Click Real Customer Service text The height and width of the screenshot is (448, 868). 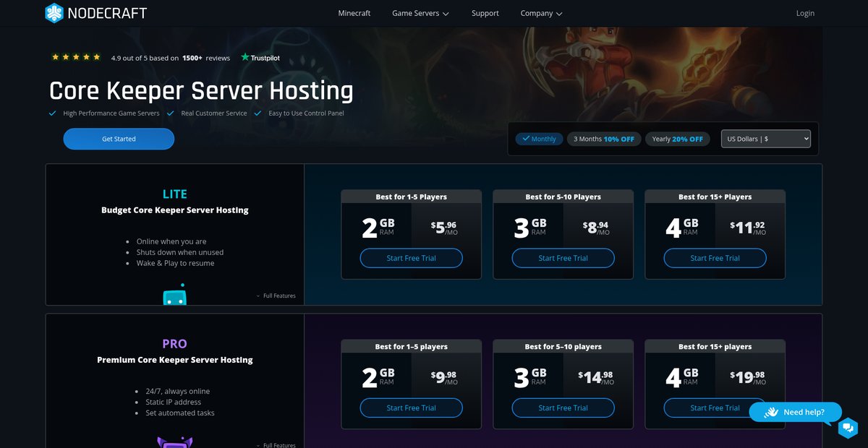(214, 113)
